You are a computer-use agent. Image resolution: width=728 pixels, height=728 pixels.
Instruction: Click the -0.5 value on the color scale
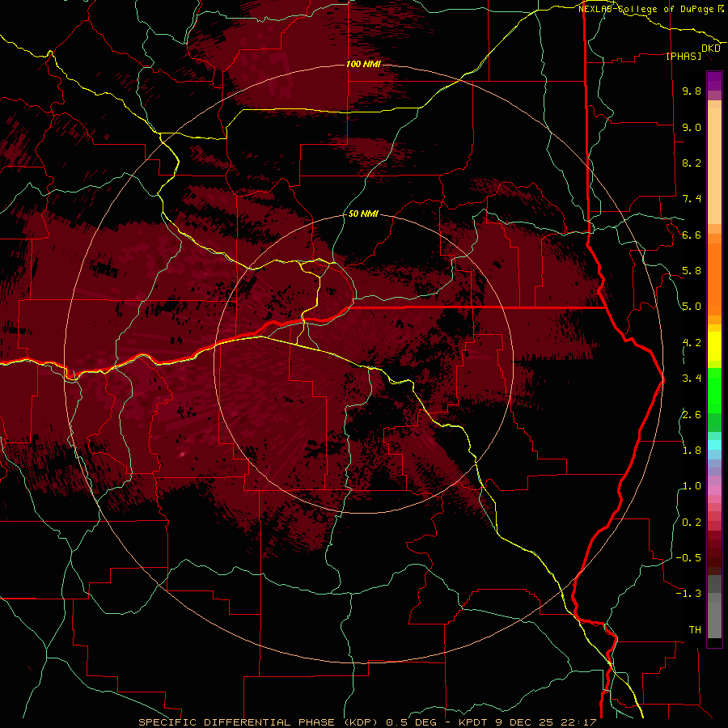coord(688,557)
